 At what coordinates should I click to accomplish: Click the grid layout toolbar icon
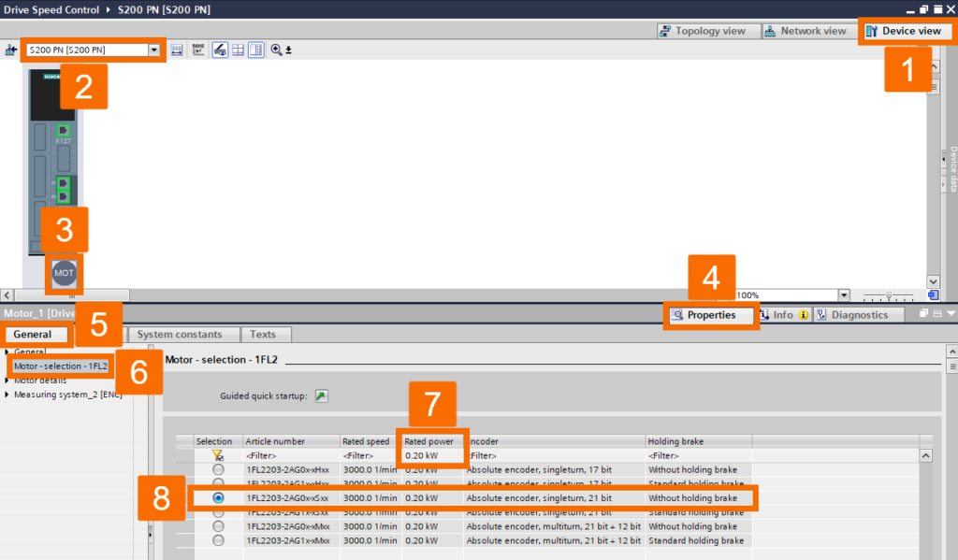pyautogui.click(x=239, y=50)
